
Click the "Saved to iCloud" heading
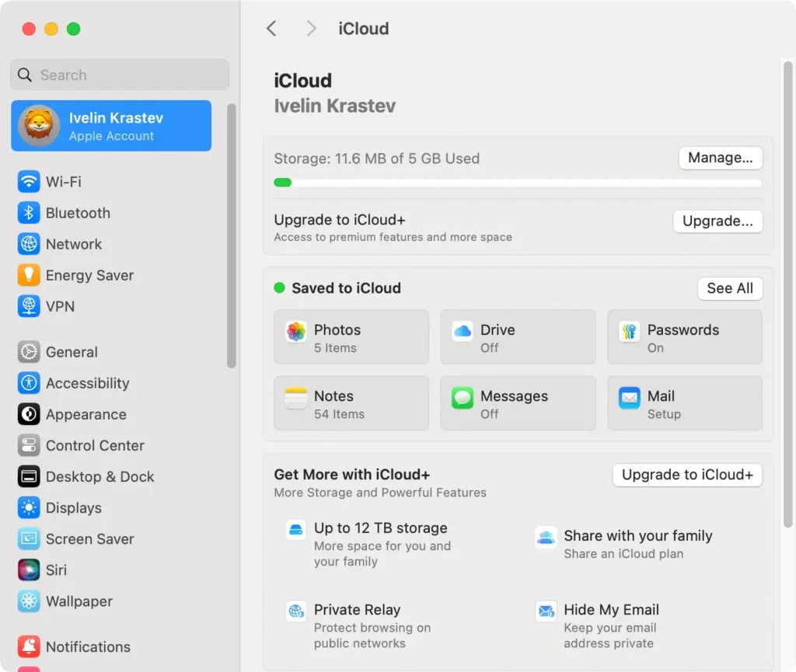[x=346, y=288]
